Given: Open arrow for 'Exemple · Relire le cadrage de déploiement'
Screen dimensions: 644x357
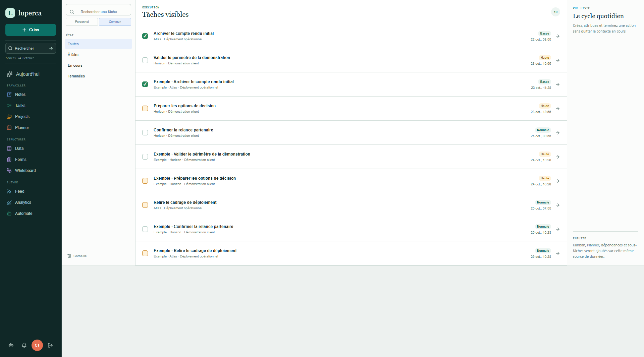Looking at the screenshot, I should [557, 253].
